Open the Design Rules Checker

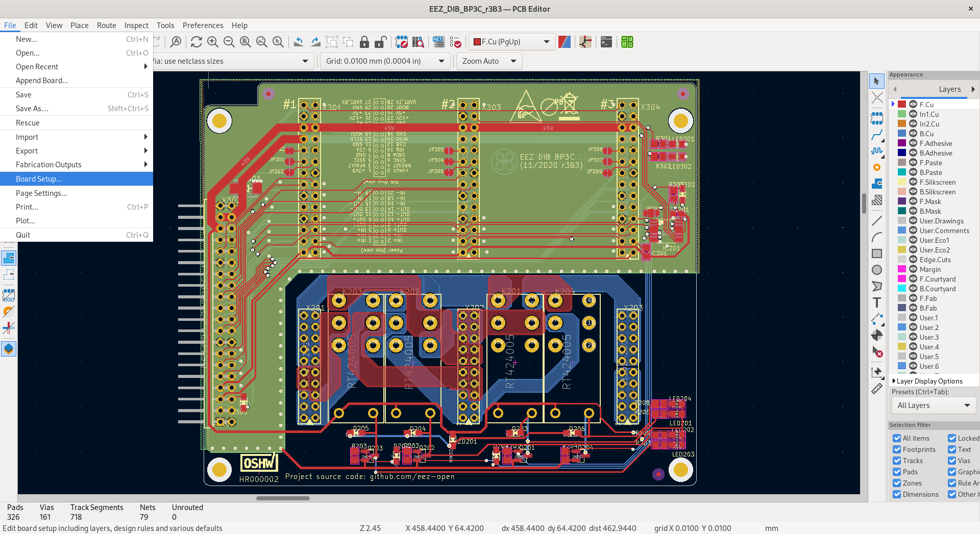coord(456,42)
